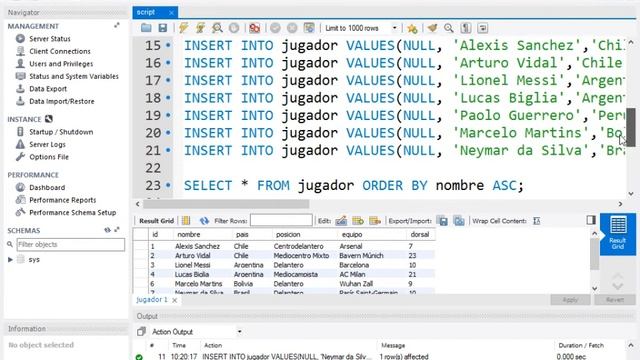Open a SQL script file from the toolbar
The image size is (640, 360).
(x=146, y=28)
